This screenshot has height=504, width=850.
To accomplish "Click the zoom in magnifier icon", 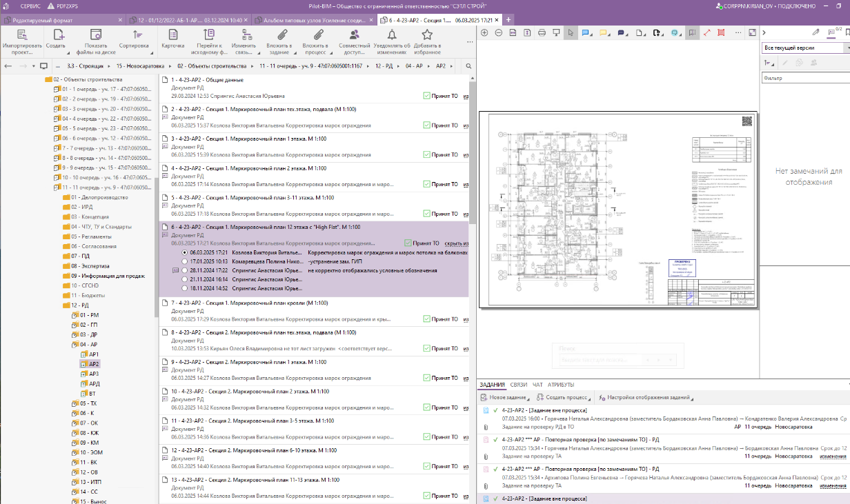I will (484, 33).
